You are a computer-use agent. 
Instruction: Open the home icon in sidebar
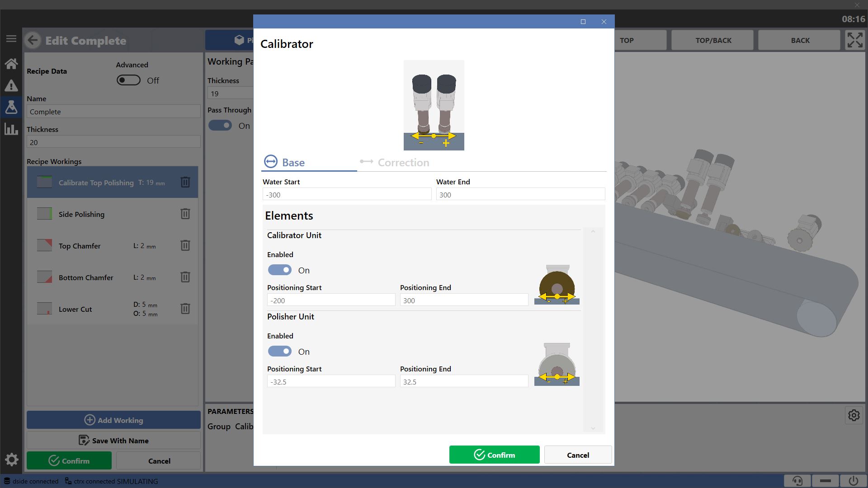pyautogui.click(x=11, y=64)
